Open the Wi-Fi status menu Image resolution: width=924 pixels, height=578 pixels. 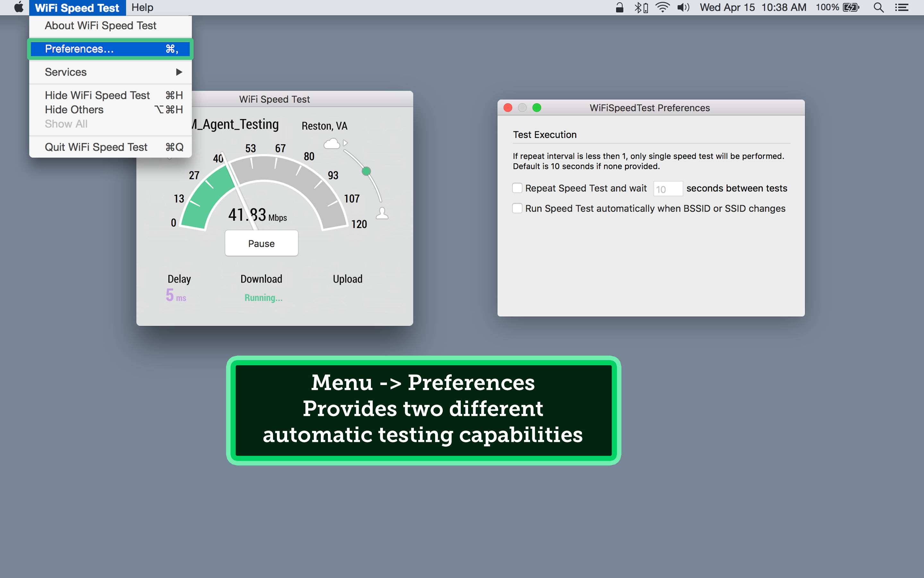point(663,8)
